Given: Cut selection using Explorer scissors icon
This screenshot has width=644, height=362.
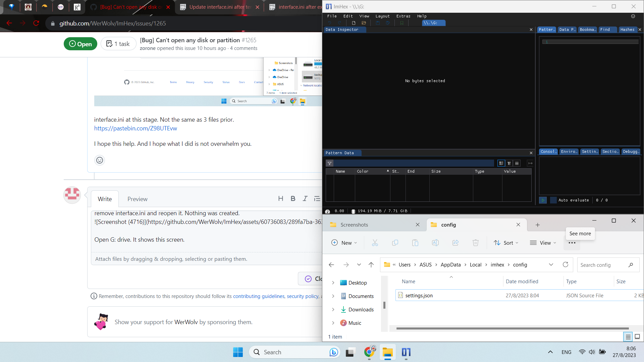Looking at the screenshot, I should click(375, 243).
